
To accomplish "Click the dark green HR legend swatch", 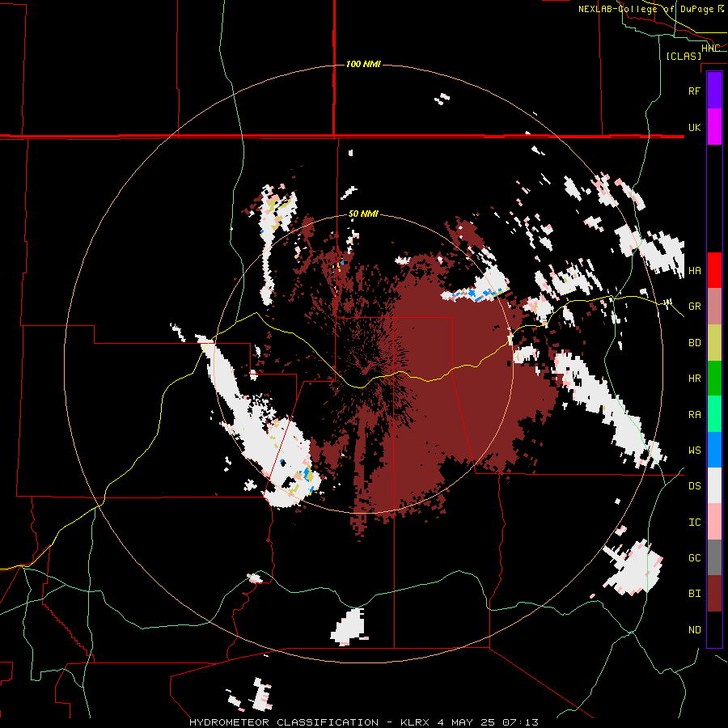I will (714, 379).
